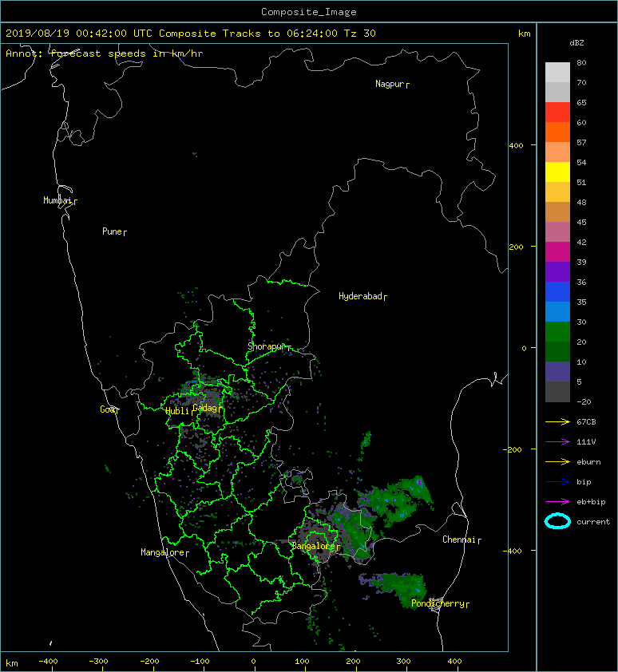
Task: Click the Goa label on the coast
Action: [107, 409]
